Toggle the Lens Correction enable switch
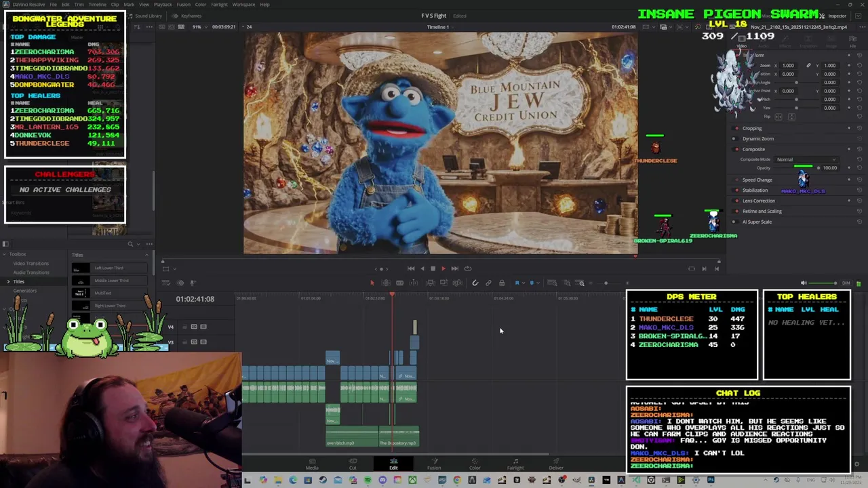The image size is (868, 488). coord(736,201)
